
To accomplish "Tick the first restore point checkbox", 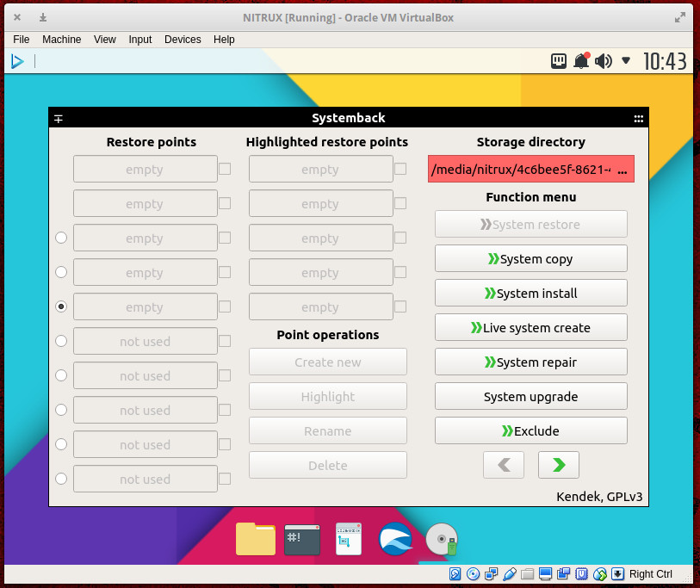I will click(225, 169).
